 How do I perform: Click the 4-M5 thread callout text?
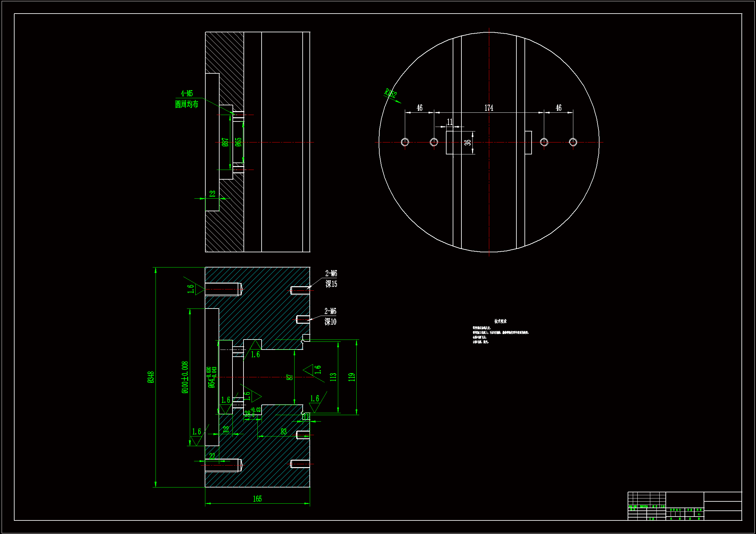point(187,93)
